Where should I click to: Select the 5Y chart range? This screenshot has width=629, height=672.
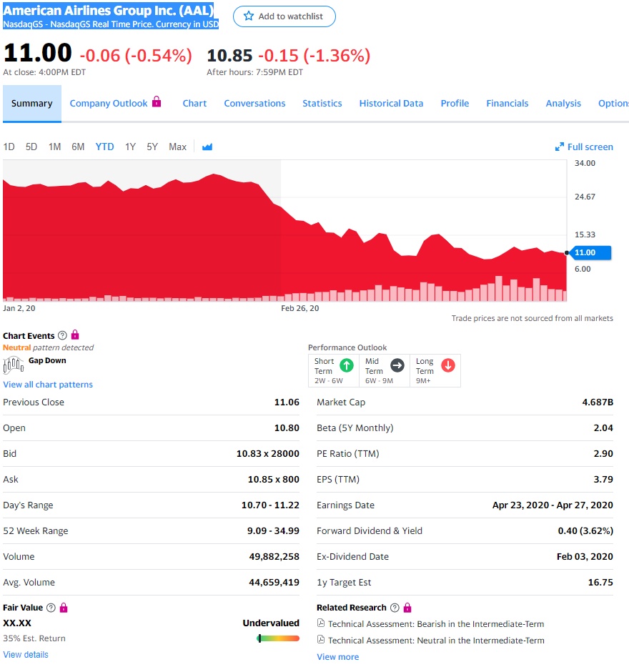[152, 147]
